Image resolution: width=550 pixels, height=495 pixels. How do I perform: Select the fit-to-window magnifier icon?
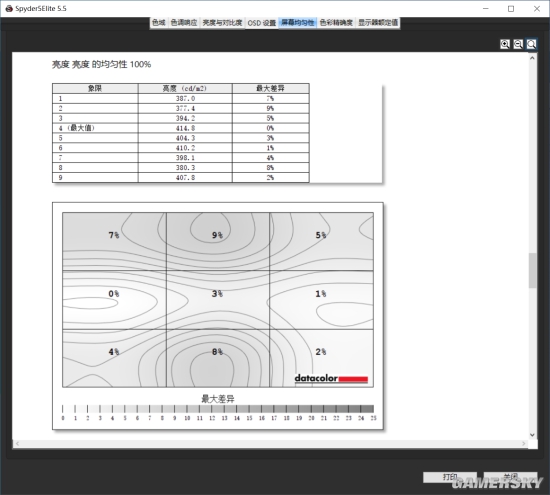pos(531,44)
